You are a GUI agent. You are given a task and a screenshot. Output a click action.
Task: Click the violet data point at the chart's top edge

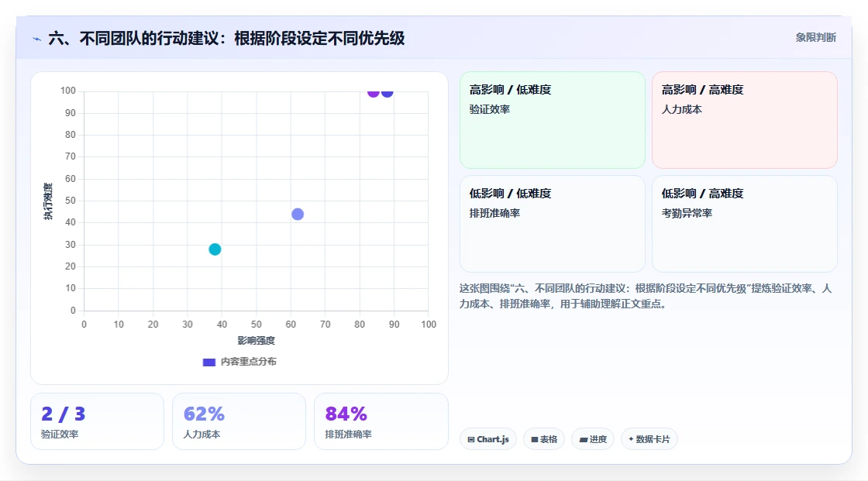[x=373, y=93]
